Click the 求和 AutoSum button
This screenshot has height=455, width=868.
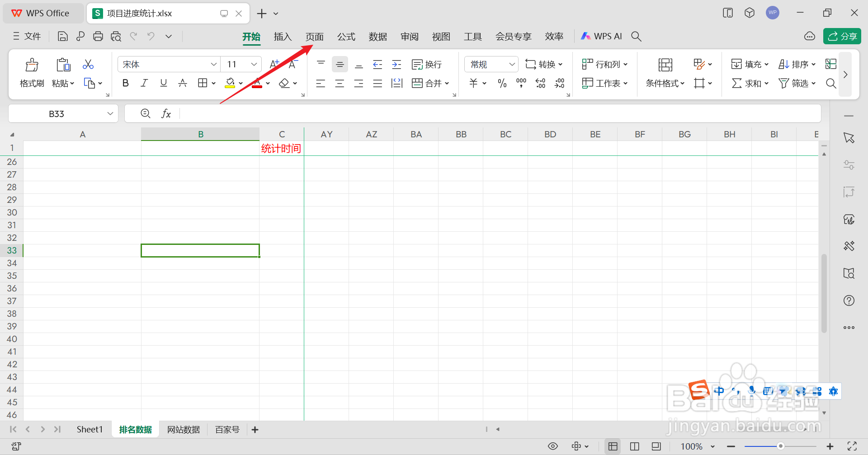[x=750, y=83]
